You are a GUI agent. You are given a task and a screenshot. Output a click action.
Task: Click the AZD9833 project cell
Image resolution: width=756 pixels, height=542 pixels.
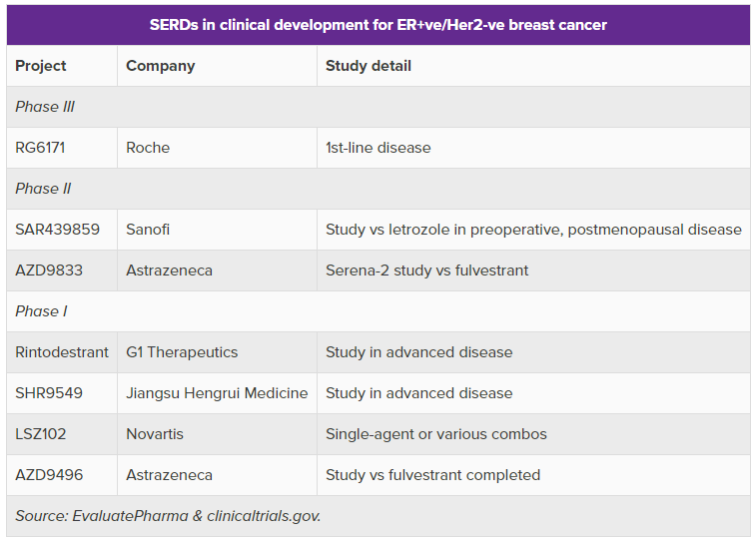49,271
